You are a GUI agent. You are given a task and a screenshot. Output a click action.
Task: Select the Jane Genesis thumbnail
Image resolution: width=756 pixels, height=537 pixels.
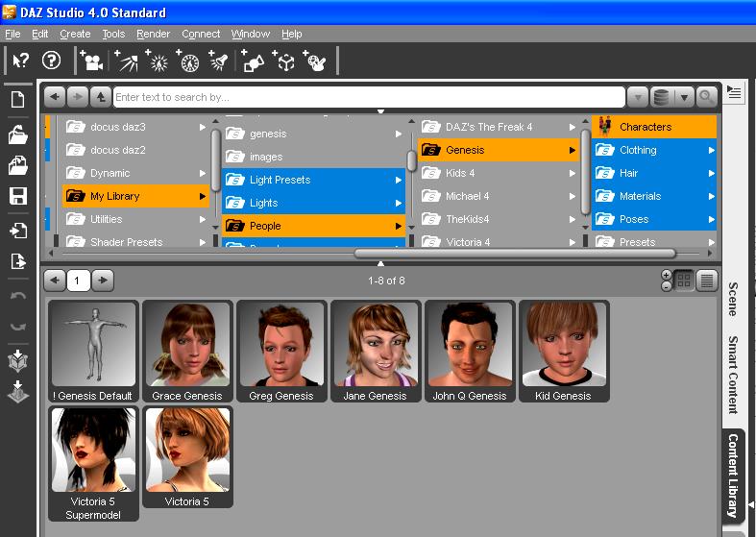pos(376,351)
